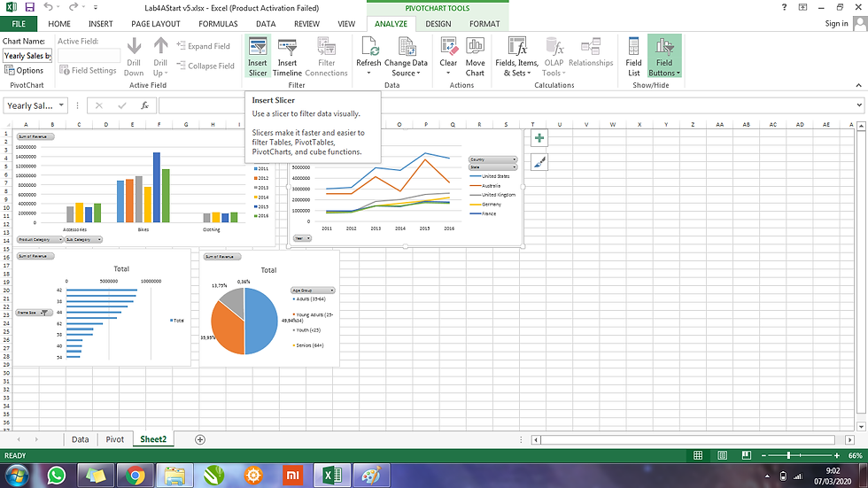The height and width of the screenshot is (488, 868).
Task: Click the zoom in plus button
Action: (x=836, y=455)
